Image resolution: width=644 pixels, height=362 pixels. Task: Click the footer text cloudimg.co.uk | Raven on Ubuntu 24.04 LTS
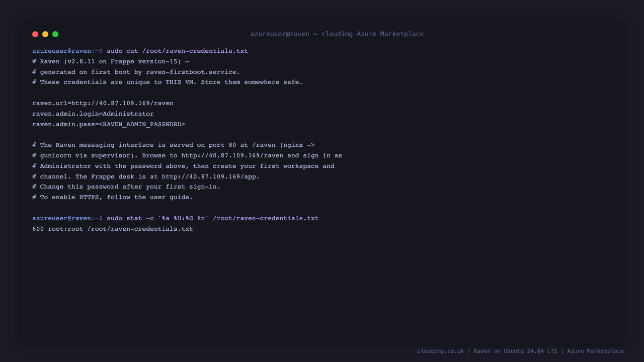[521, 351]
